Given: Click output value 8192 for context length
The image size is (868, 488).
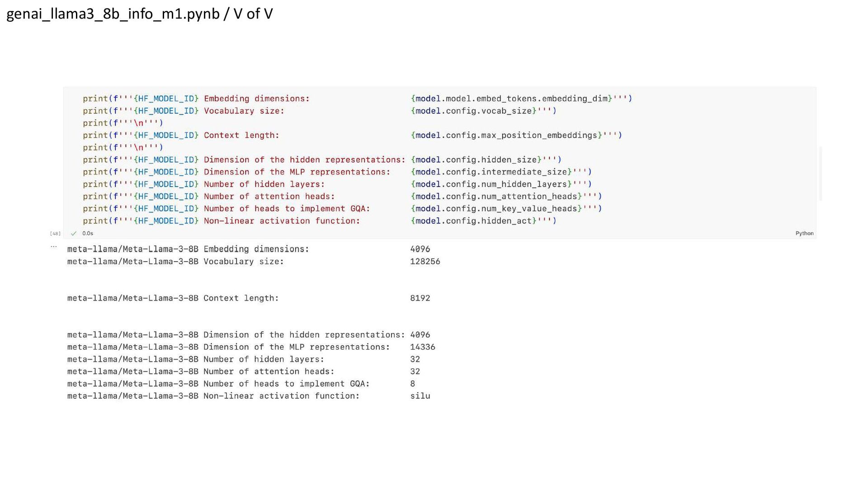Looking at the screenshot, I should coord(420,298).
